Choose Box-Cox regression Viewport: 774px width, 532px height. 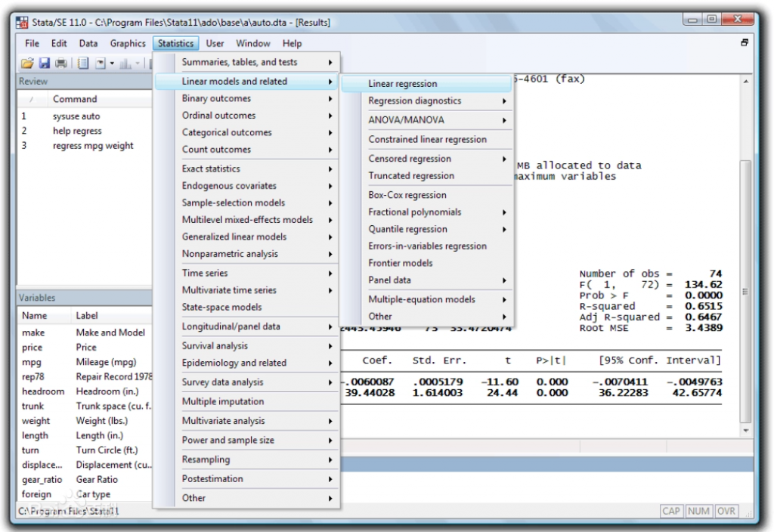(x=426, y=196)
